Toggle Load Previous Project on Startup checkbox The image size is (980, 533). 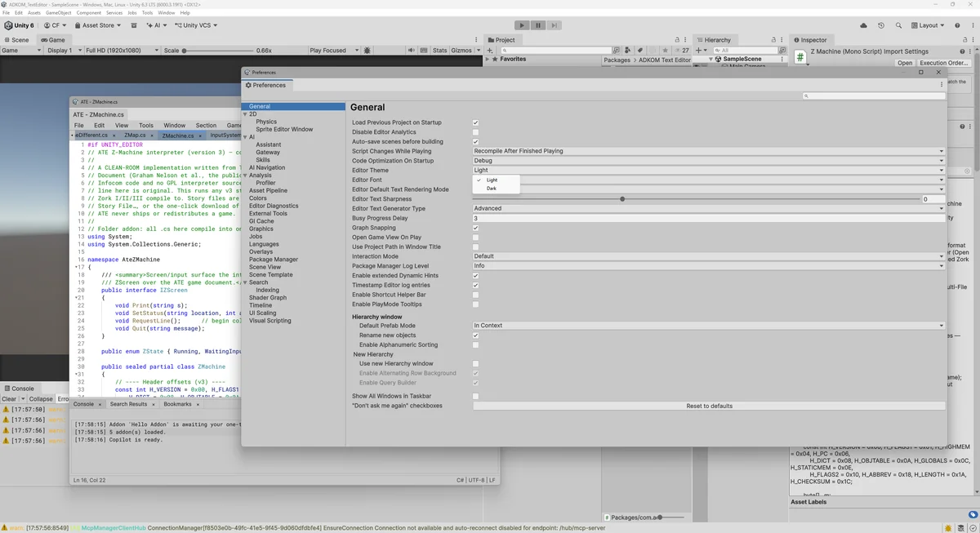point(476,122)
